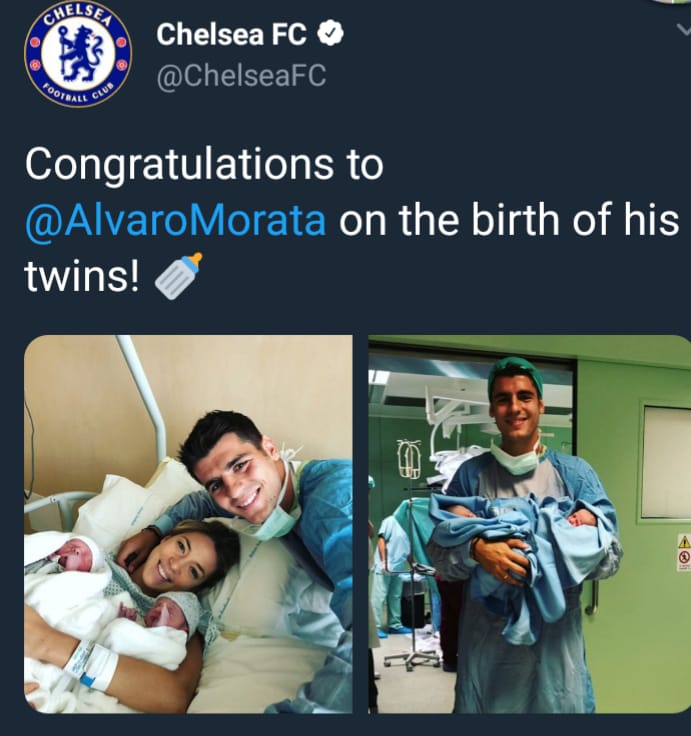The image size is (691, 736).
Task: Click the IV stand in the right photo
Action: click(x=411, y=554)
